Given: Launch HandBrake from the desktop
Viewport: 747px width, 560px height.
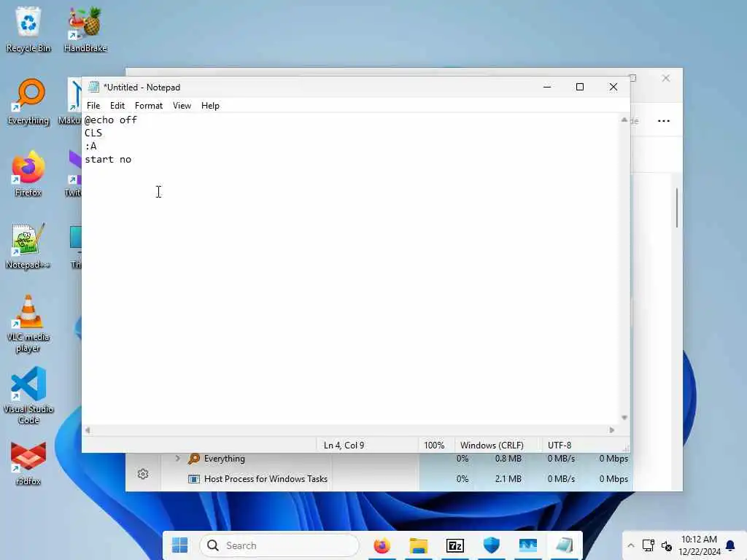Looking at the screenshot, I should [85, 29].
